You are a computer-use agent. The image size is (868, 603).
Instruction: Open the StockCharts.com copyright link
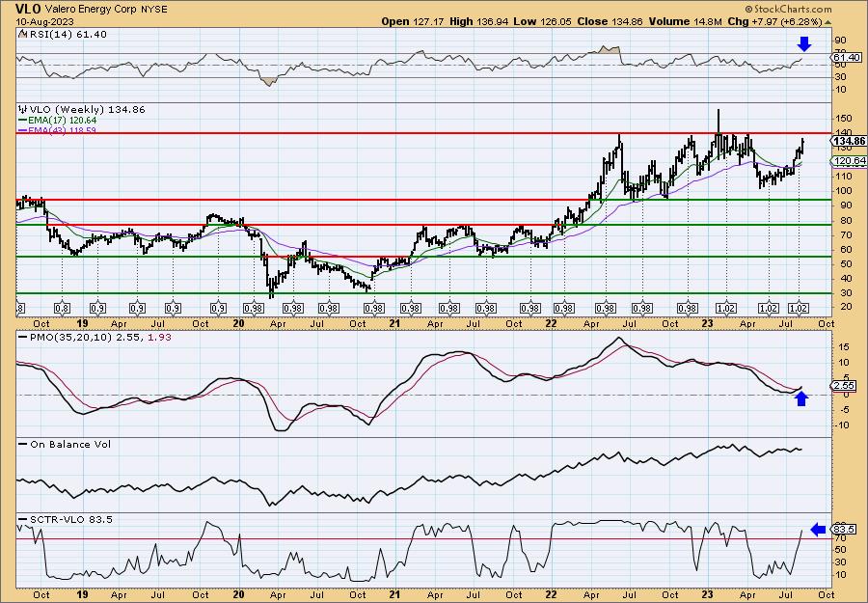788,9
